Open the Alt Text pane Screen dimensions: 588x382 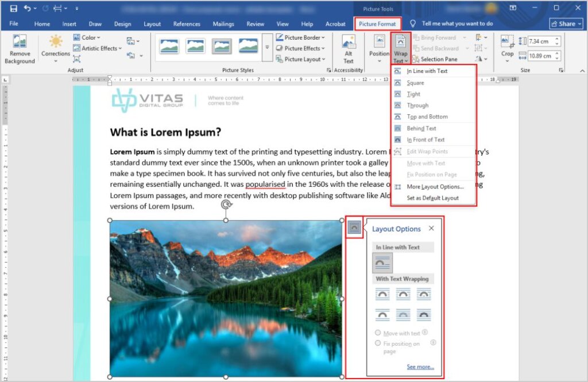[349, 49]
